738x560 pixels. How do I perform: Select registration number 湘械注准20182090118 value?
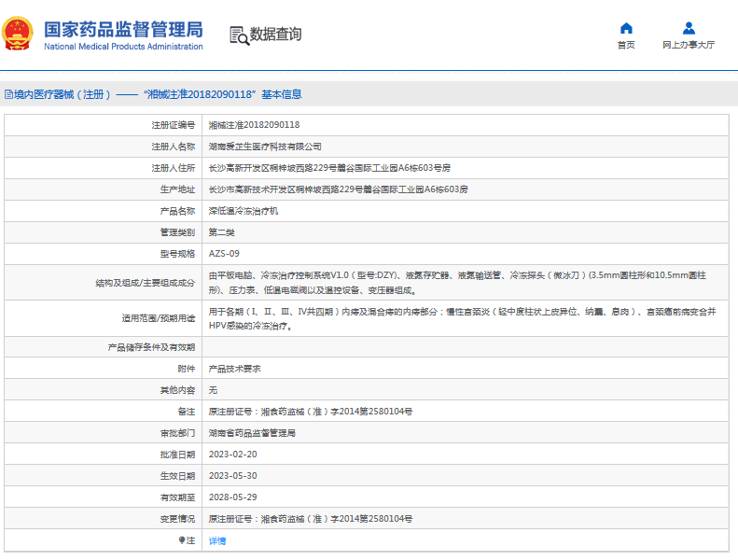pos(254,125)
